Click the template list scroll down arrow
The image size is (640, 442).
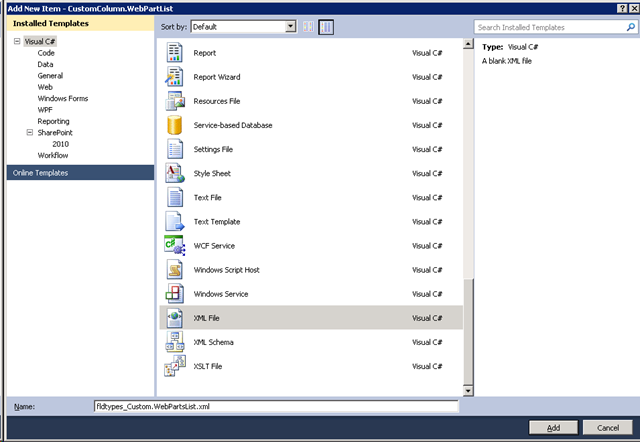coord(468,391)
